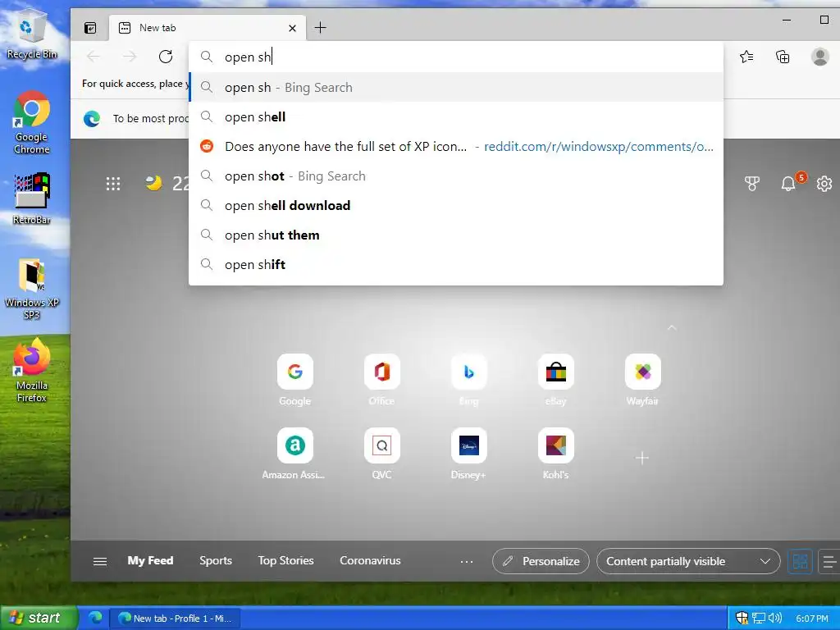This screenshot has width=840, height=630.
Task: Open the Windows Start menu
Action: [x=38, y=618]
